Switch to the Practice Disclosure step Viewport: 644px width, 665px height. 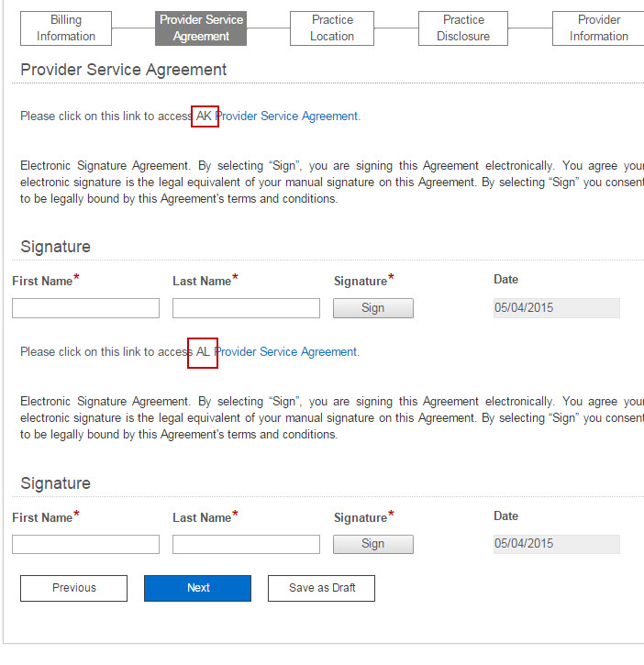coord(463,28)
